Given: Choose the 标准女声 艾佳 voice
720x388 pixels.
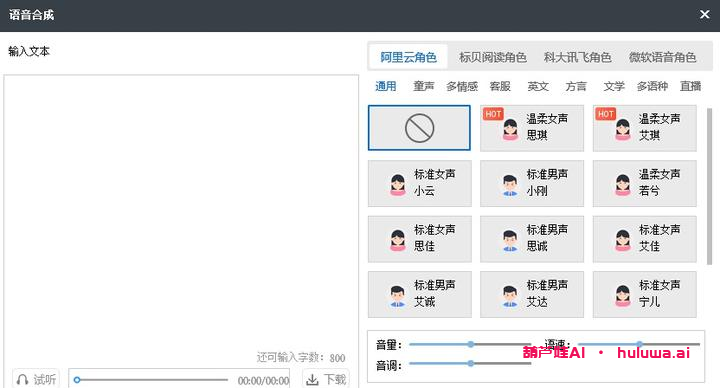Looking at the screenshot, I should (x=644, y=239).
